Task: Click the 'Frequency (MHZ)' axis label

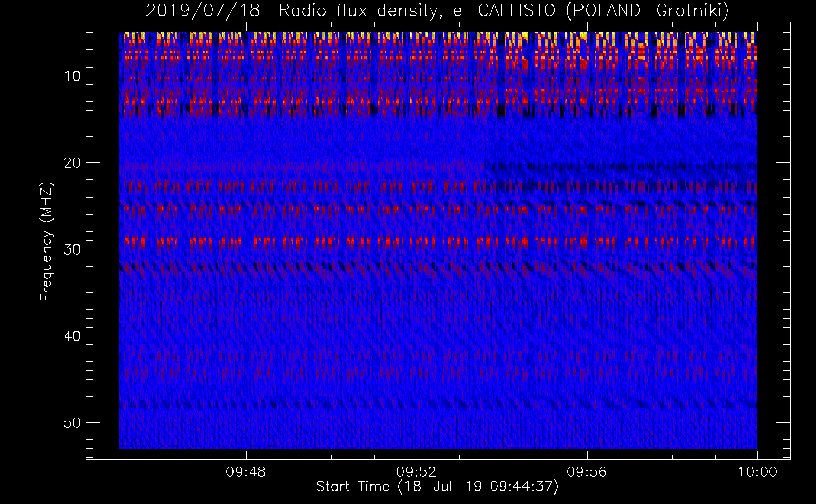Action: (46, 242)
